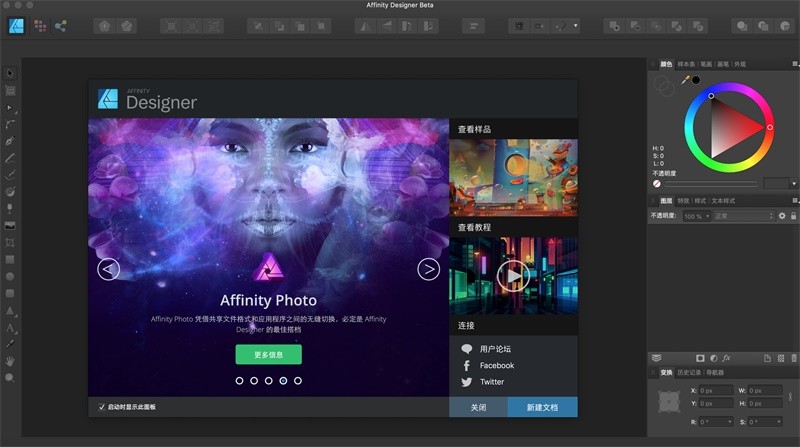Open the Color panel options menu

pos(795,64)
